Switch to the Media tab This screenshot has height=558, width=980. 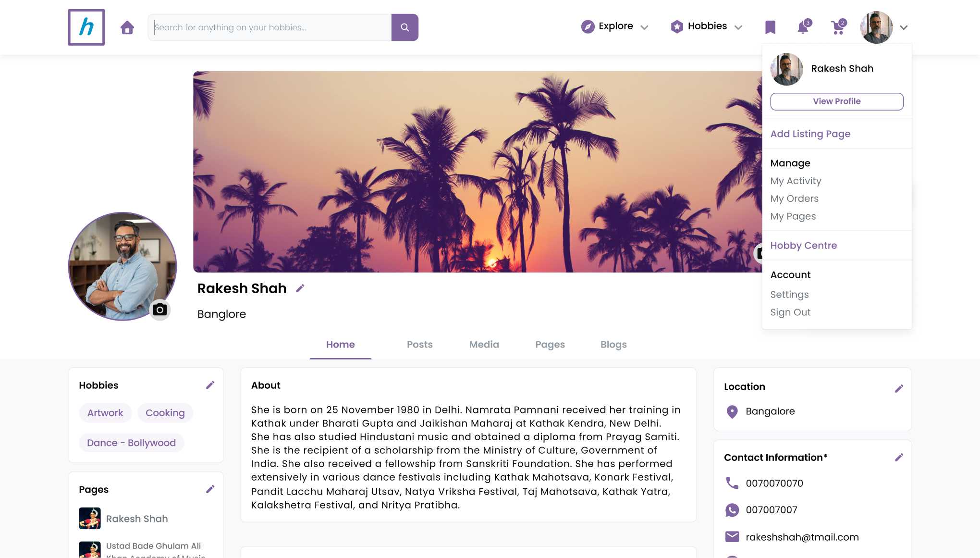pos(484,345)
